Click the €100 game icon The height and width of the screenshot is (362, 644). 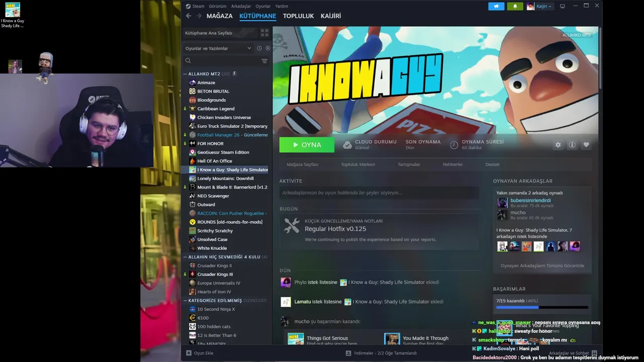click(192, 318)
